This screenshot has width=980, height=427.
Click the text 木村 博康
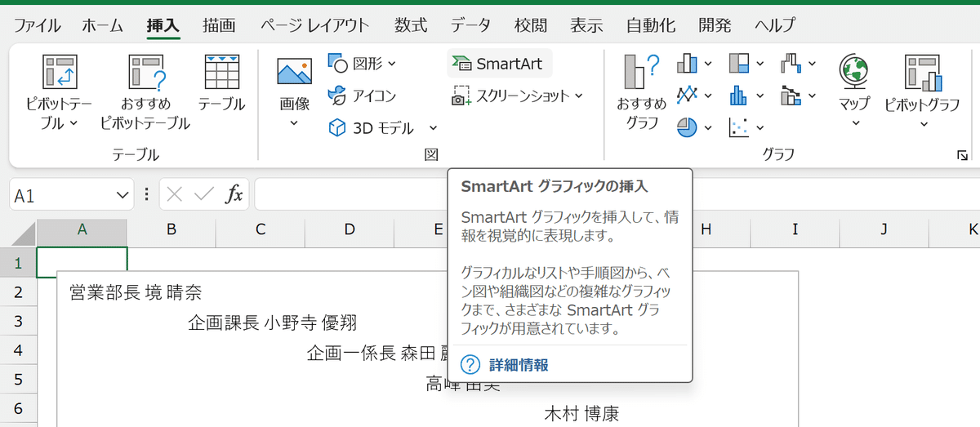coord(581,414)
